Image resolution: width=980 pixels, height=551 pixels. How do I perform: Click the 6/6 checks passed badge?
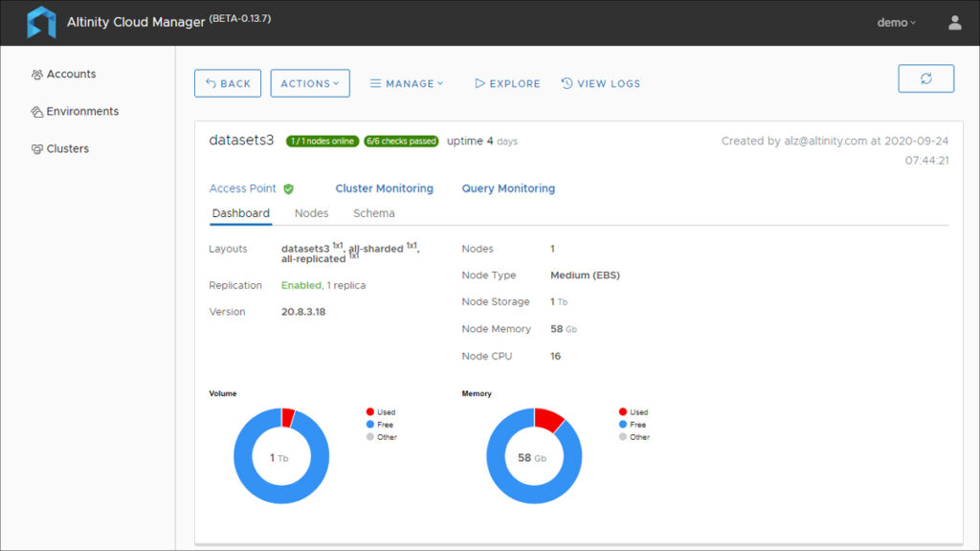tap(401, 142)
